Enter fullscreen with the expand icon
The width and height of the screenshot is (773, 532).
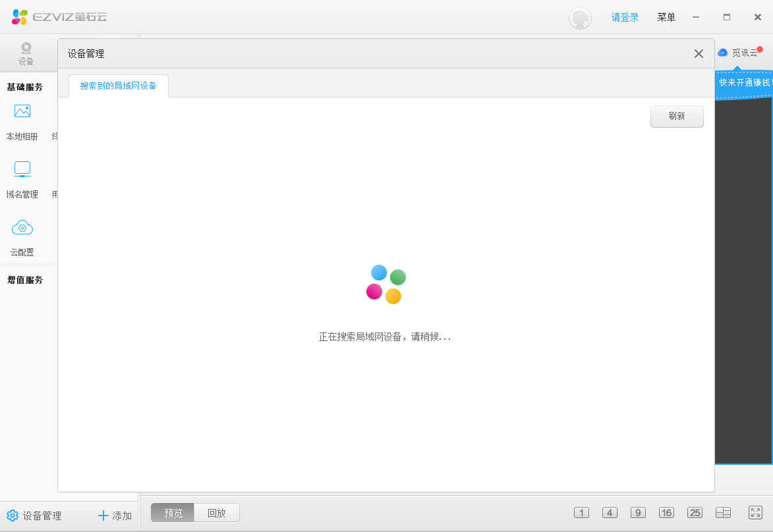755,512
